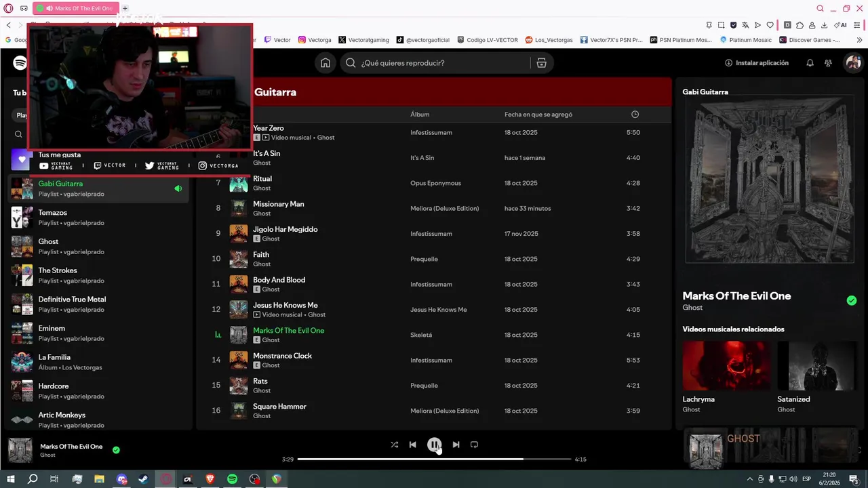Open Spotify notifications bell
The image size is (868, 488).
click(810, 63)
